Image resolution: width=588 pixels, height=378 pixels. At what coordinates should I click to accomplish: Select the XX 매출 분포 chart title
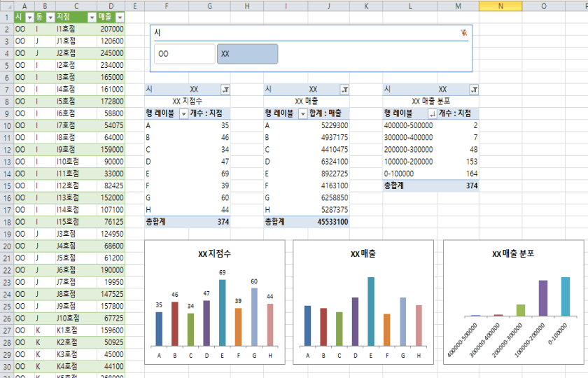click(x=513, y=254)
